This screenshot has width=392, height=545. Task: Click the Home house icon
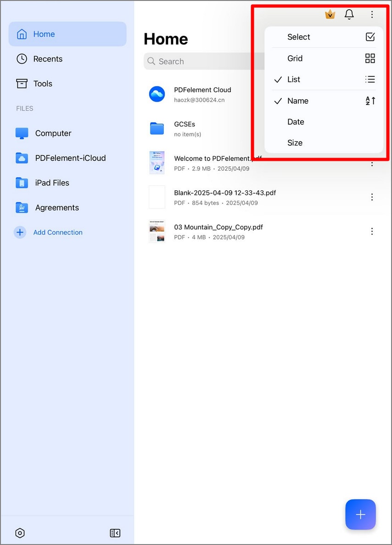coord(22,34)
